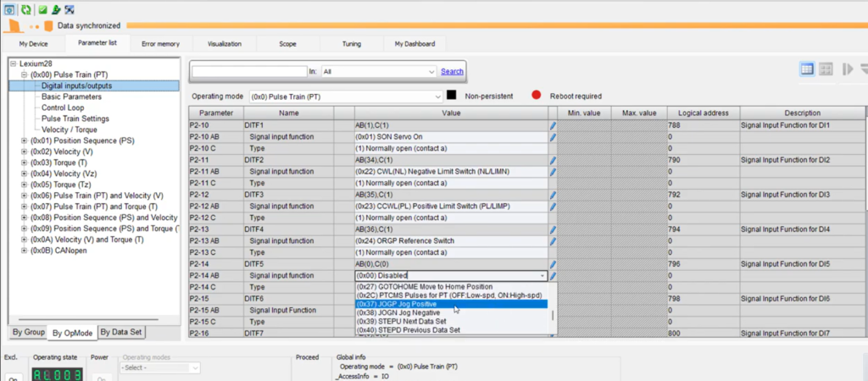Open the Operating mode dropdown
Image resolution: width=868 pixels, height=381 pixels.
click(437, 97)
